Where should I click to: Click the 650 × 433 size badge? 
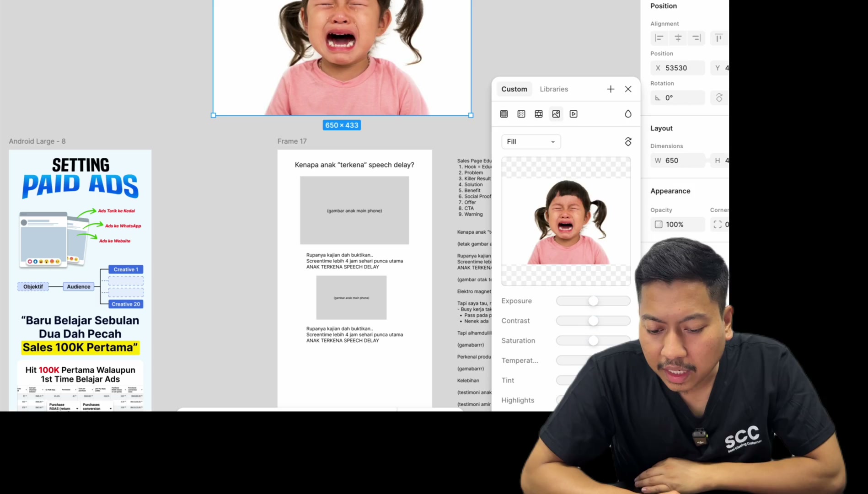[x=342, y=125]
